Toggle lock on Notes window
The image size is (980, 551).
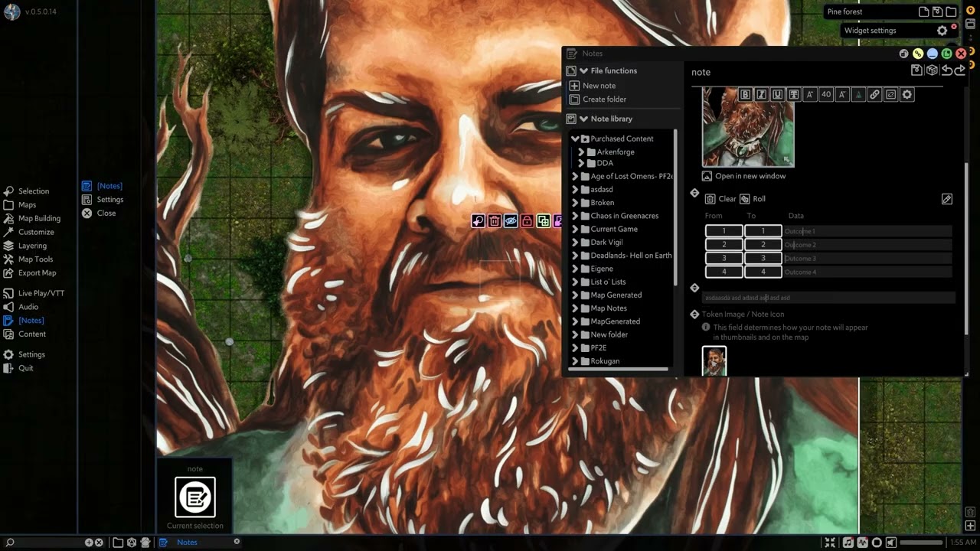pyautogui.click(x=903, y=54)
